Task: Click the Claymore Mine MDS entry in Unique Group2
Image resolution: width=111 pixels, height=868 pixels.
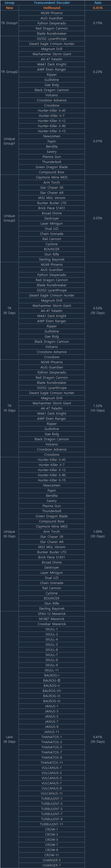Action: [52, 177]
